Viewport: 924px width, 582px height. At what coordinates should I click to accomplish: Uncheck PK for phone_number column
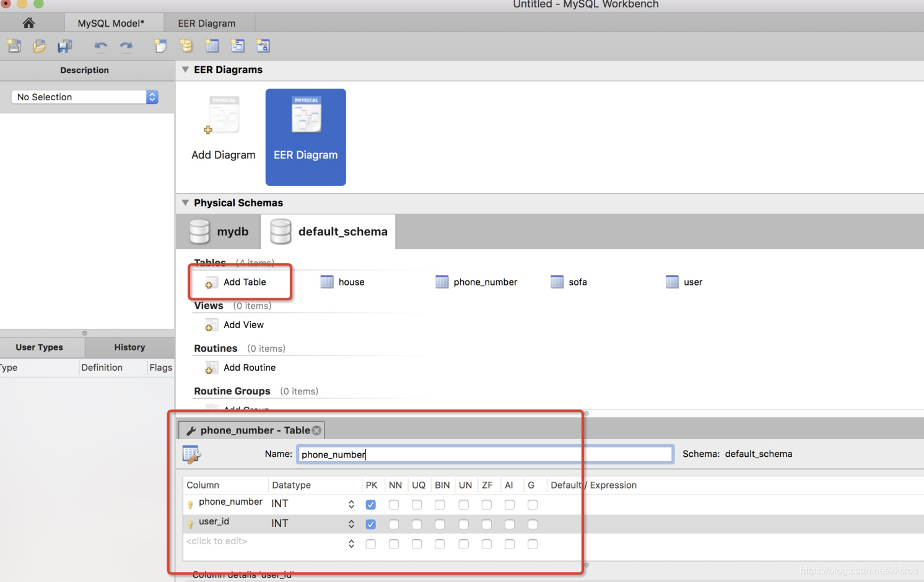[x=370, y=505]
